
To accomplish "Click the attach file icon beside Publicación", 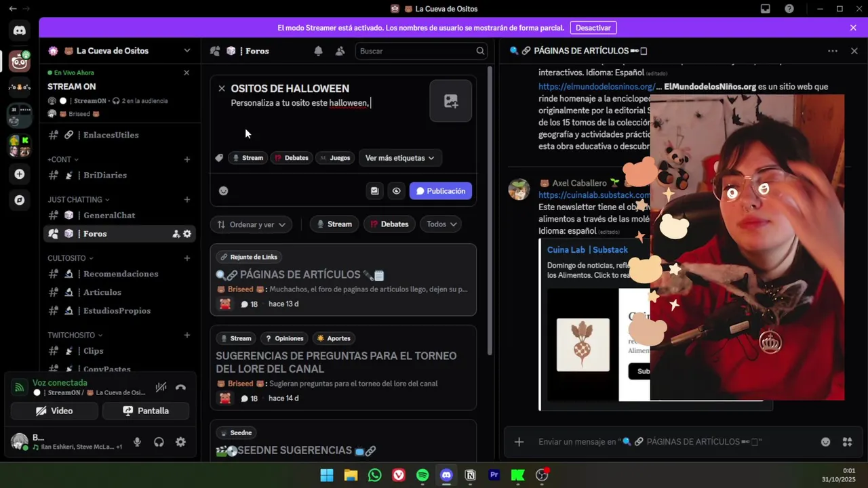I will pos(374,191).
